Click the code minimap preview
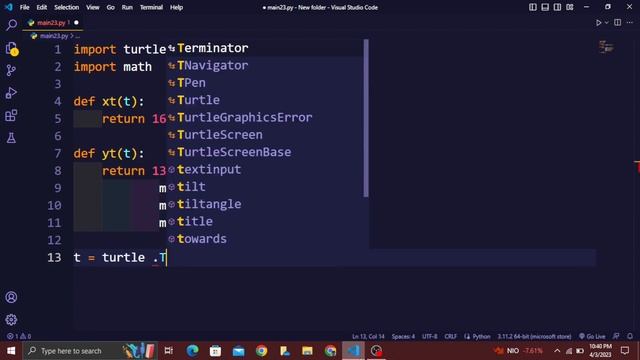The height and width of the screenshot is (360, 640). [x=606, y=47]
